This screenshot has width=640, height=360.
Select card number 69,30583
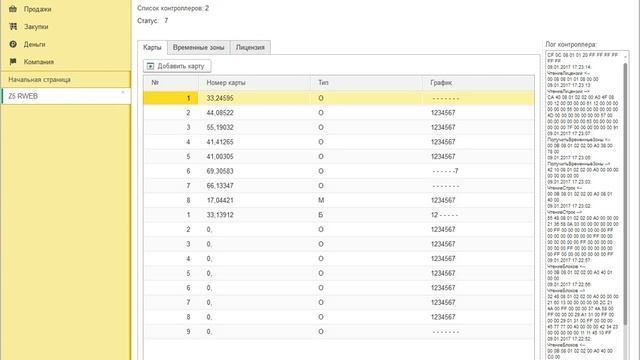220,171
